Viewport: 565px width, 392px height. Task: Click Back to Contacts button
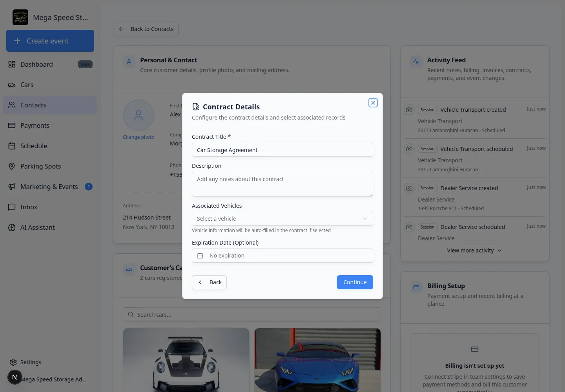coord(146,29)
